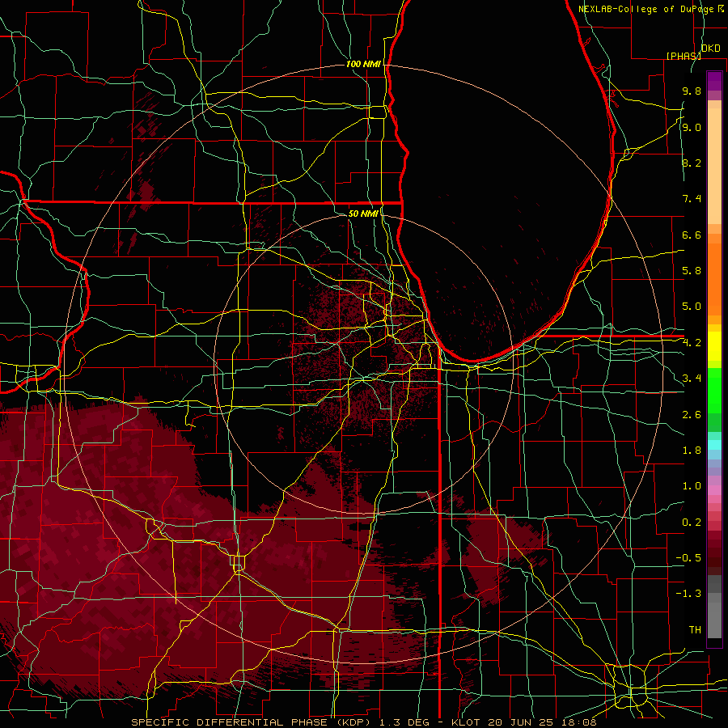Image resolution: width=728 pixels, height=728 pixels.
Task: Select the [PHAS] label above the color scale
Action: coord(684,56)
